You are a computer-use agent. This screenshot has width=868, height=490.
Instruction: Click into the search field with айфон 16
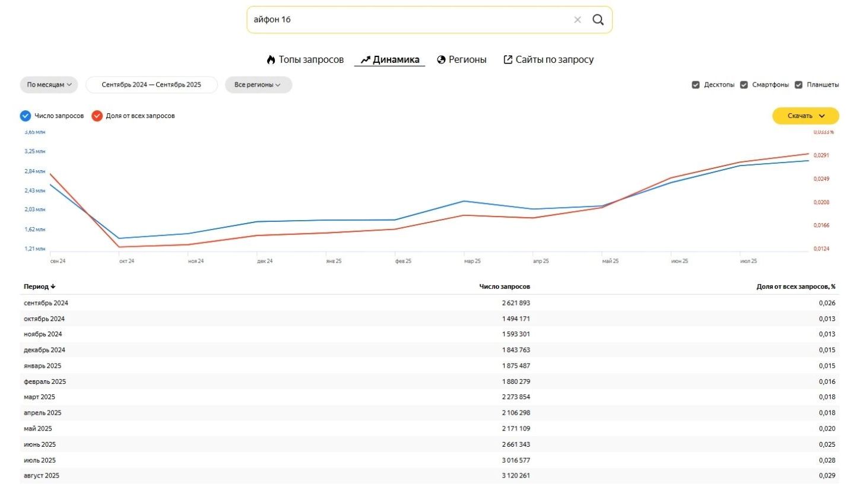404,20
